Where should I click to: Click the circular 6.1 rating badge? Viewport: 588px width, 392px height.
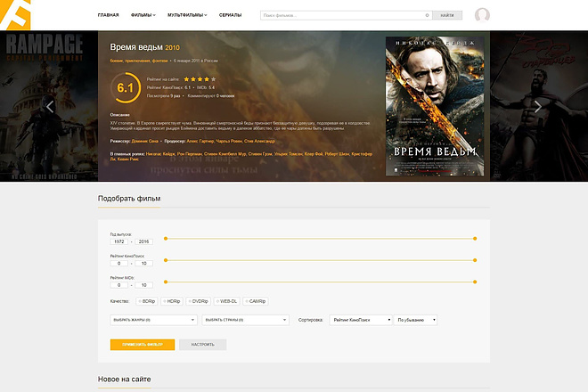tap(126, 88)
